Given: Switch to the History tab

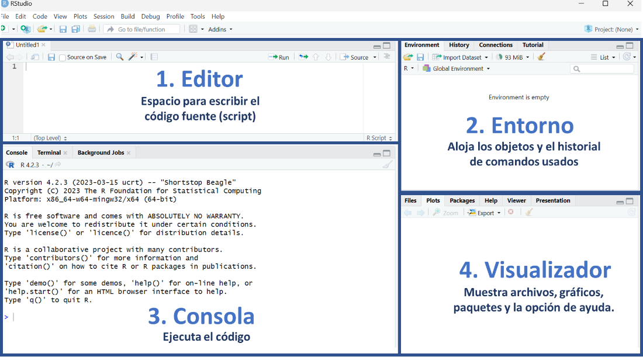Looking at the screenshot, I should [459, 45].
